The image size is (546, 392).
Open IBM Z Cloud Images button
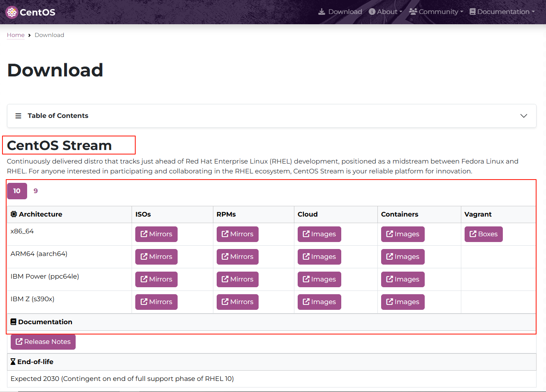(x=319, y=302)
